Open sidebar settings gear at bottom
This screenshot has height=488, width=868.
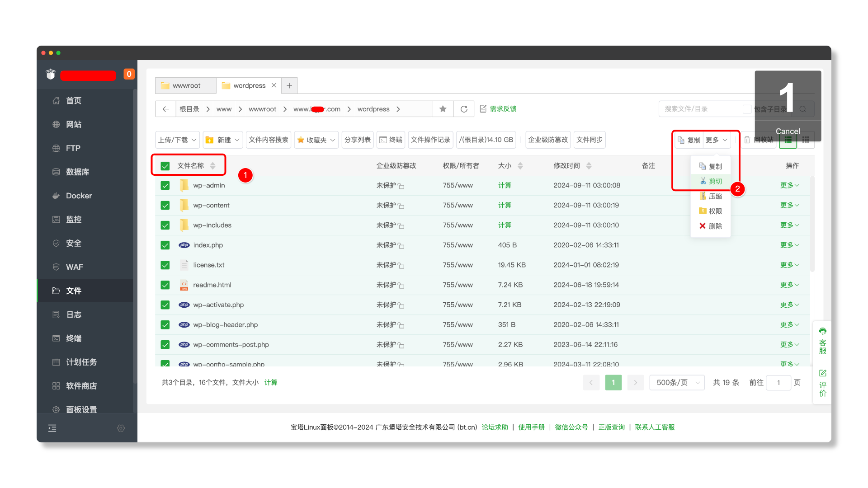coord(121,428)
